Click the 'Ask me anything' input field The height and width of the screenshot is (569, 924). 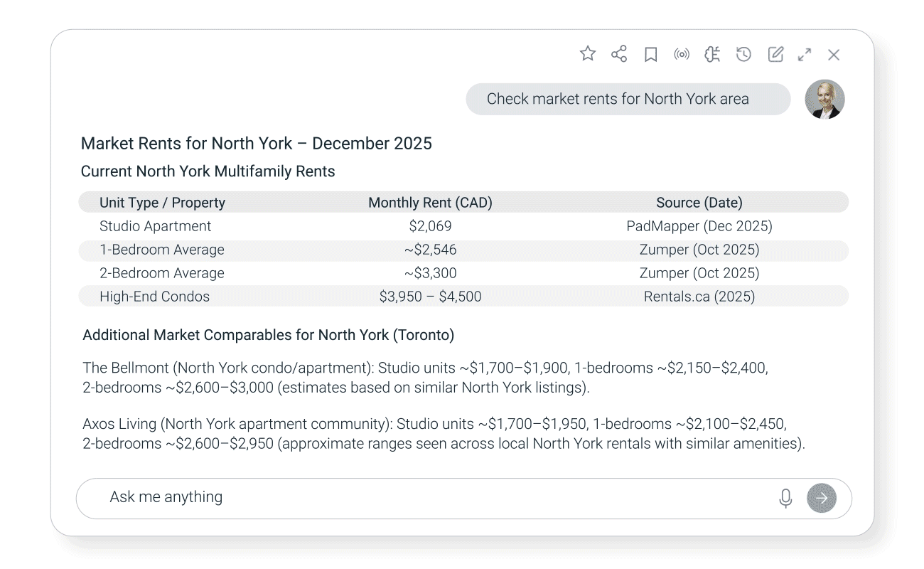(426, 498)
